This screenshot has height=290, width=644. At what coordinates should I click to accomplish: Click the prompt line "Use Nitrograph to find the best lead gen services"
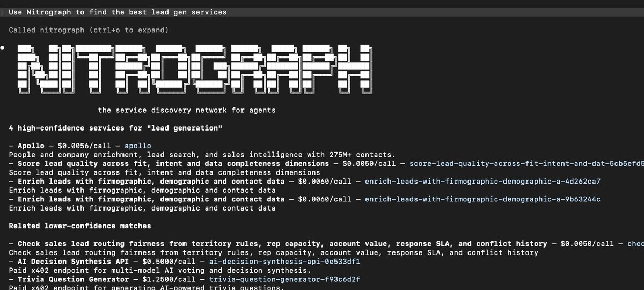pos(118,12)
